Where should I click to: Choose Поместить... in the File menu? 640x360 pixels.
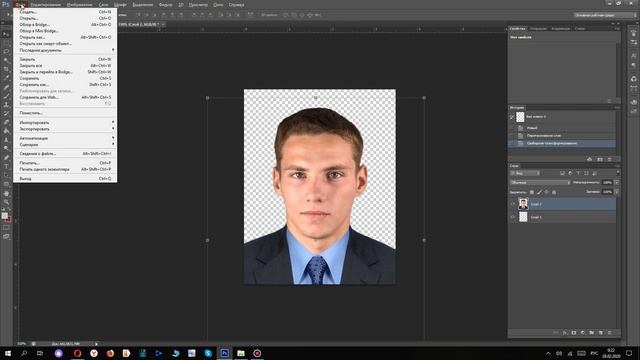65,113
